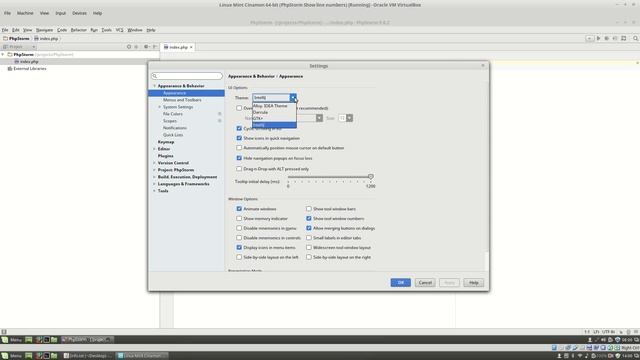Screen dimensions: 640x360
Task: Click the File Colors project-level icon in settings tree
Action: 220,114
